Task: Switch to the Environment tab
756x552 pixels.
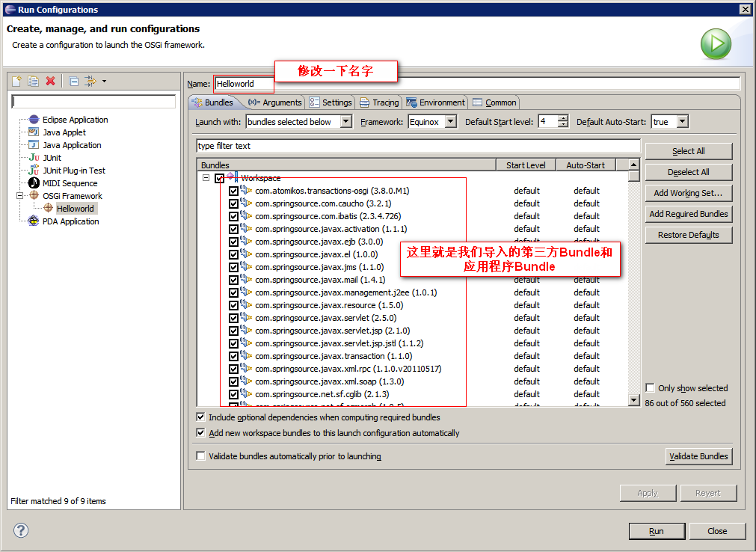Action: pyautogui.click(x=435, y=102)
